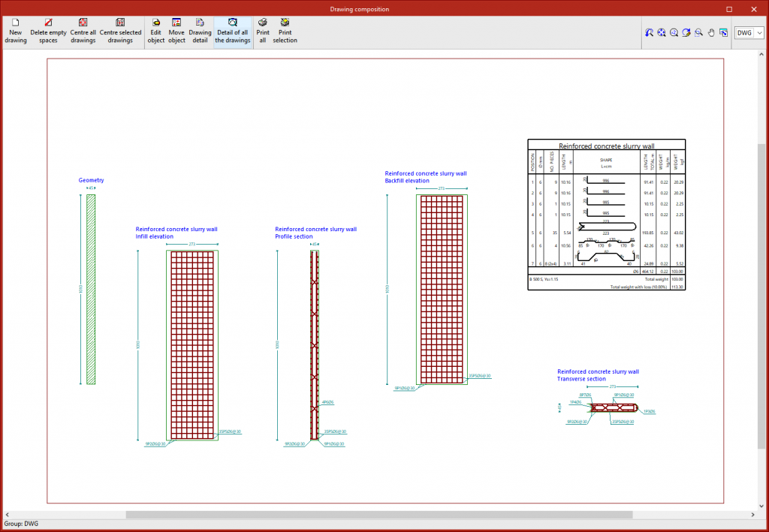Redraw the view with refresh icon
This screenshot has height=532, width=769.
point(686,32)
